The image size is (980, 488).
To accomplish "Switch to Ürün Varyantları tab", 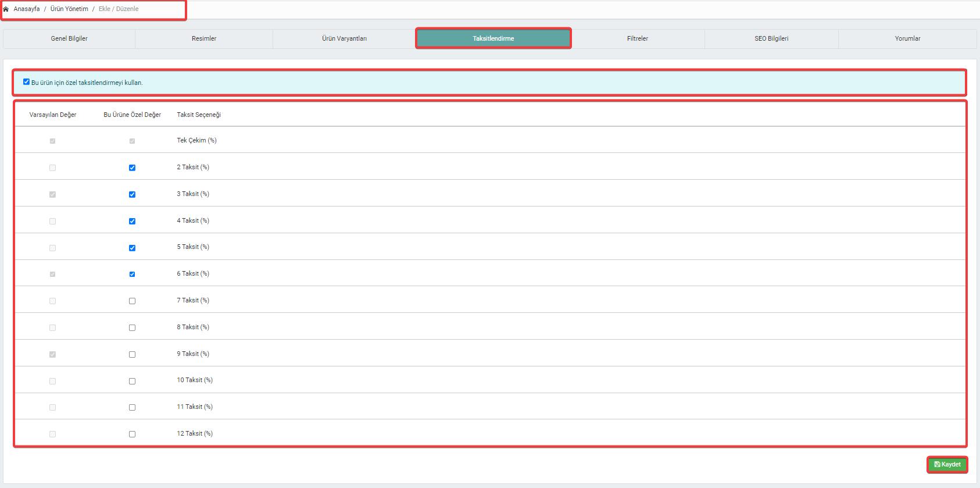I will (345, 38).
